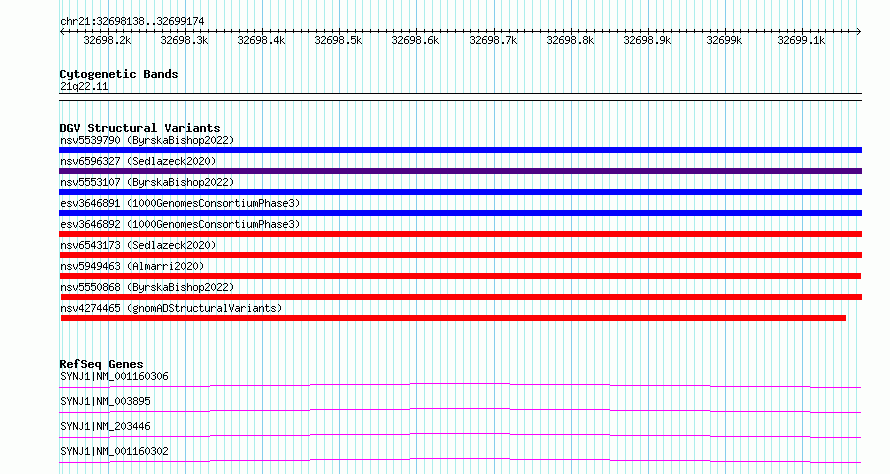Click magenta line under SYNJ1|NM_203446
Screen dimensions: 890x474
460,435
